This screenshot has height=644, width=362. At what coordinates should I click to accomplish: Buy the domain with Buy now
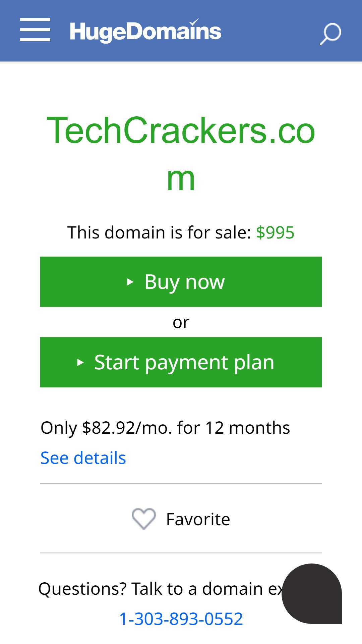[181, 282]
